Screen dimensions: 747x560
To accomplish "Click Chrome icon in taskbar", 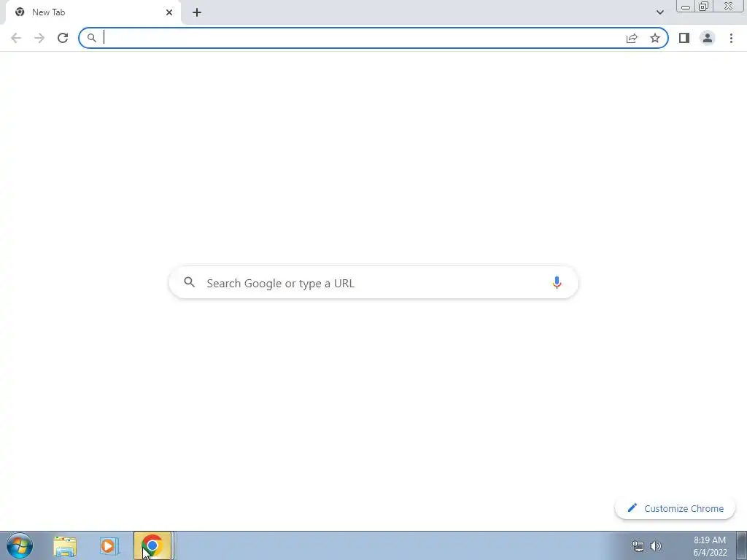I will pyautogui.click(x=152, y=545).
